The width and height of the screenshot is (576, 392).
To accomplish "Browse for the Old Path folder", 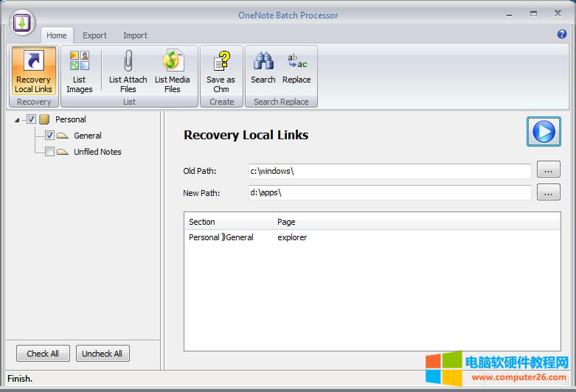I will point(548,171).
